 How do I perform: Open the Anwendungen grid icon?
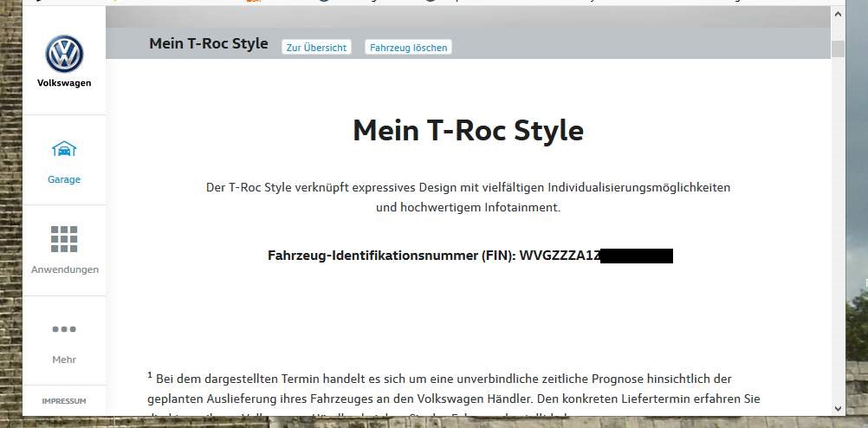64,239
